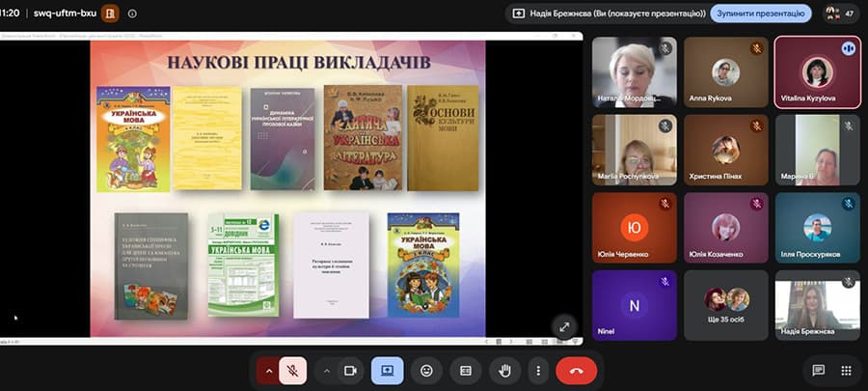
Task: Open audio settings chevron beside microphone
Action: pos(269,371)
